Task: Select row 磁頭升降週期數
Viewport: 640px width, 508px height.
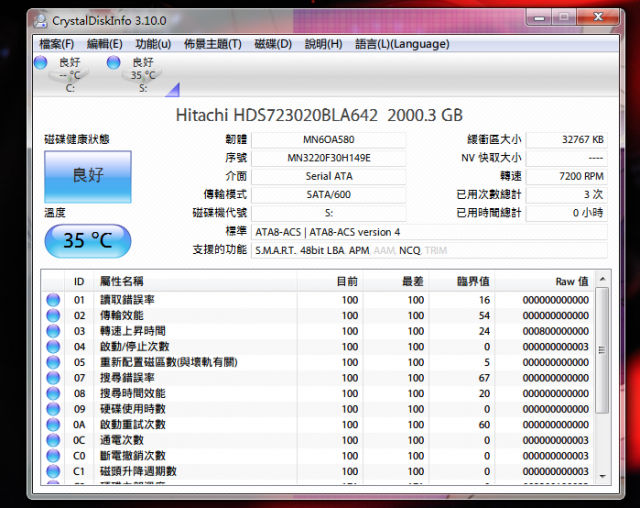Action: click(318, 471)
